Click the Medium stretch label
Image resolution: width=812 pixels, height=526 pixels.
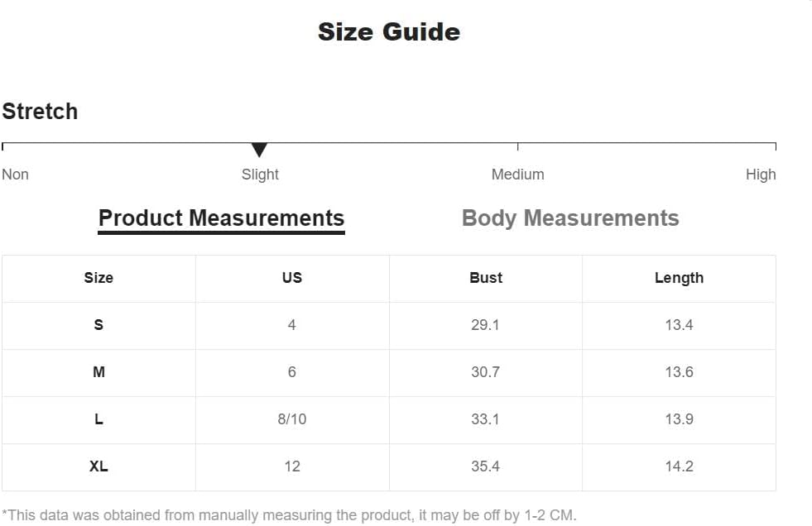pyautogui.click(x=518, y=175)
